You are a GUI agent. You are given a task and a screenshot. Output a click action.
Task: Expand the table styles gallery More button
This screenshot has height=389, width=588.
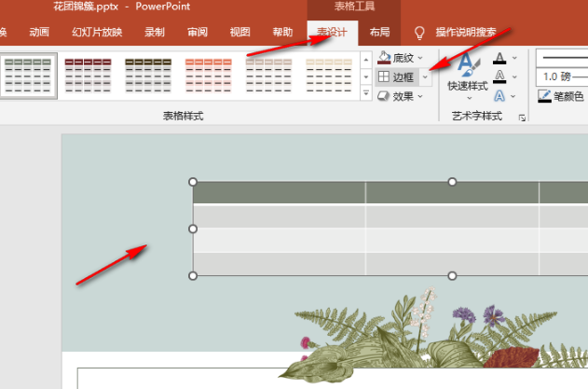coord(365,94)
